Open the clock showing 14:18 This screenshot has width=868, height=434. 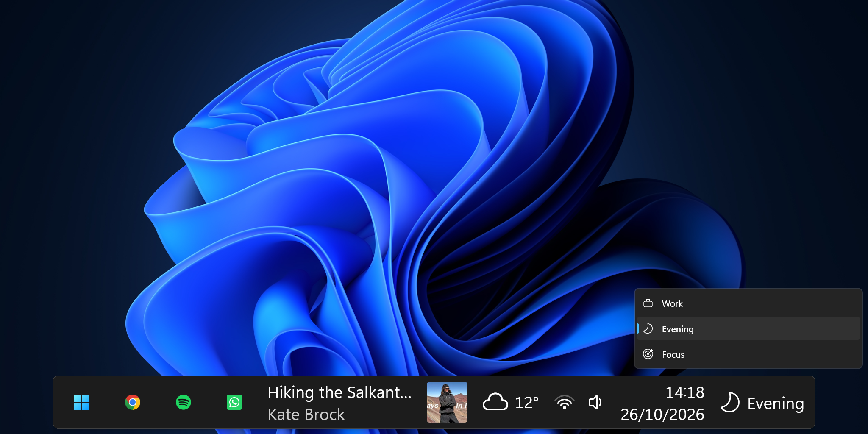click(x=684, y=392)
